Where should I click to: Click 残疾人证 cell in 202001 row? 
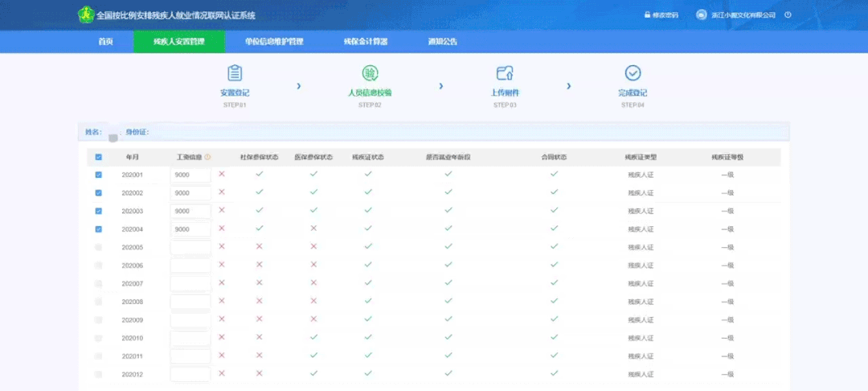(x=641, y=175)
